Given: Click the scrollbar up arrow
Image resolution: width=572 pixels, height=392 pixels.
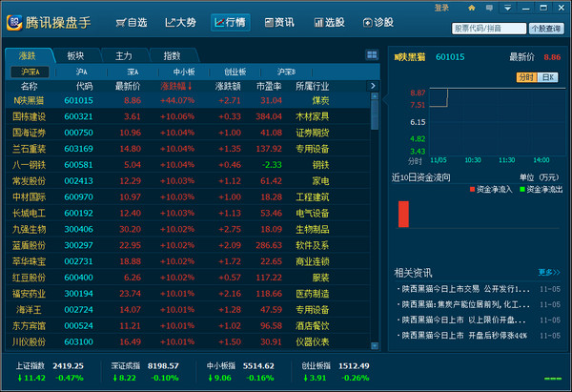Looking at the screenshot, I should [375, 96].
